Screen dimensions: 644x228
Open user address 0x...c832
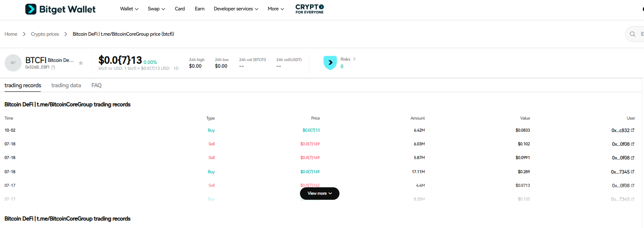[x=620, y=130]
